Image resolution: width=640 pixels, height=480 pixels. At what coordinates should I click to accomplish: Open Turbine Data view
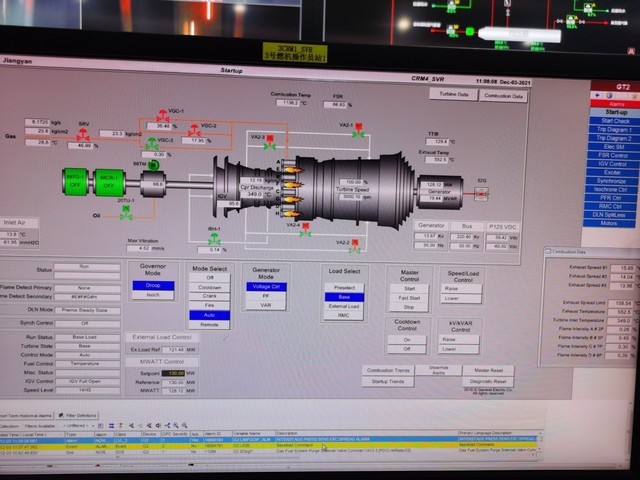[453, 94]
